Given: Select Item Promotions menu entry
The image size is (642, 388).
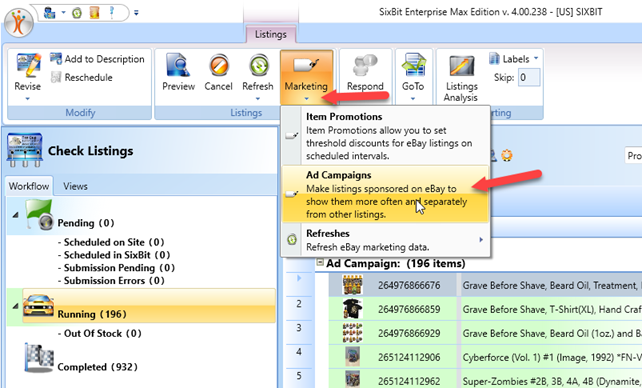Looking at the screenshot, I should [386, 135].
